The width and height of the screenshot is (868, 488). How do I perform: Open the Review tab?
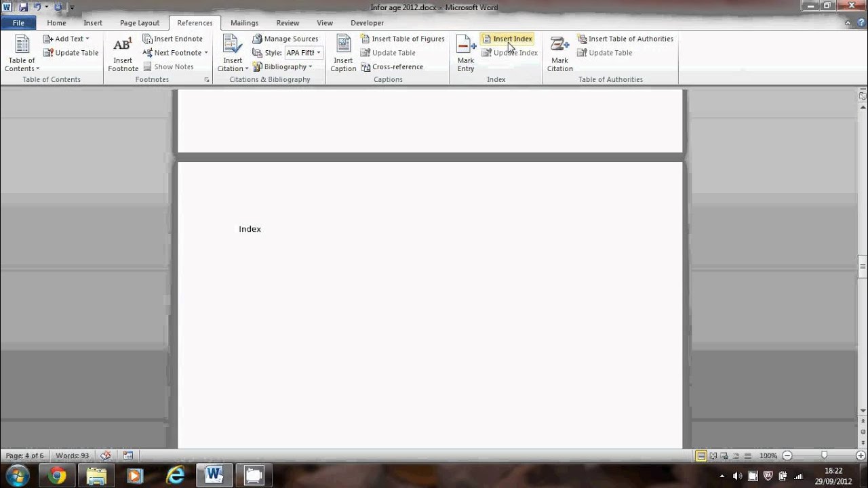pyautogui.click(x=288, y=23)
